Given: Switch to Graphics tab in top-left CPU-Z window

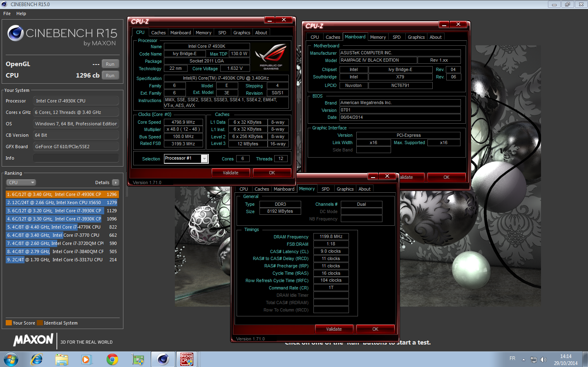Looking at the screenshot, I should [x=241, y=33].
